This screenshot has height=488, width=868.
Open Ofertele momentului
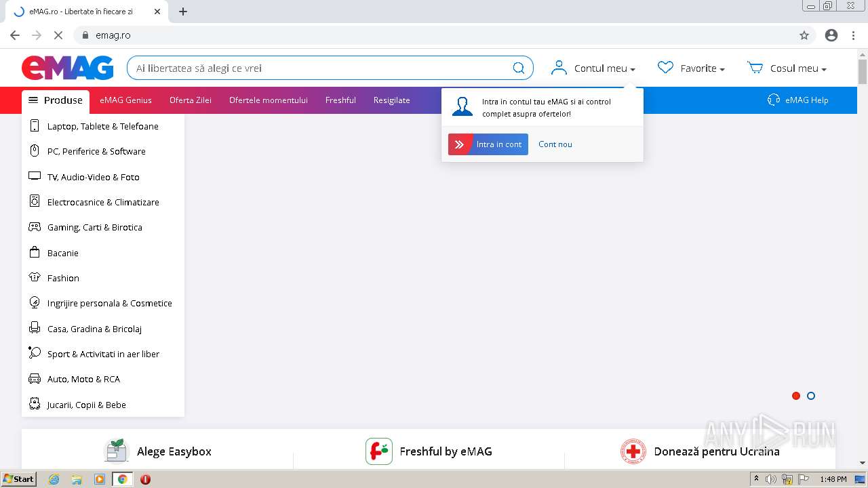pos(269,100)
